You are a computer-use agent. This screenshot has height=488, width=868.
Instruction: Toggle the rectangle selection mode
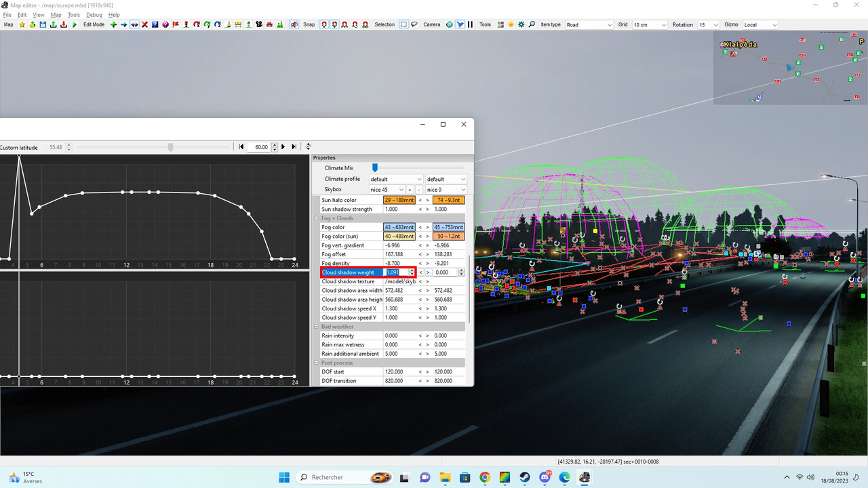[x=403, y=24]
